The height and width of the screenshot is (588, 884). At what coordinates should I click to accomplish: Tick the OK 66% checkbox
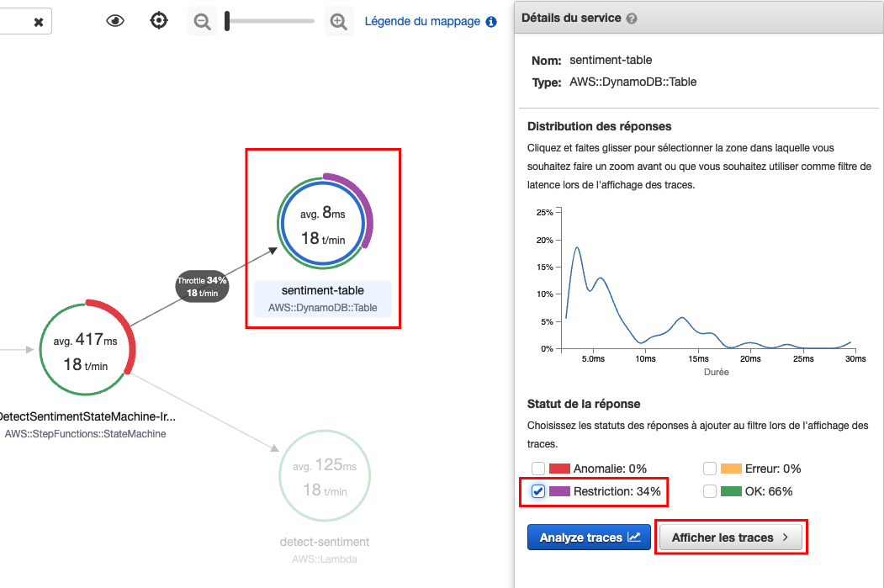tap(710, 491)
